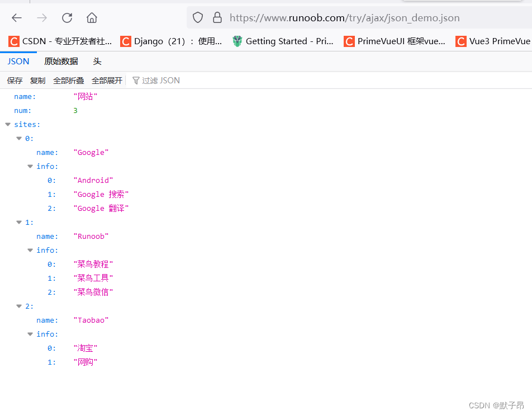Select the "Google 翻译" value
This screenshot has width=532, height=415.
(101, 208)
